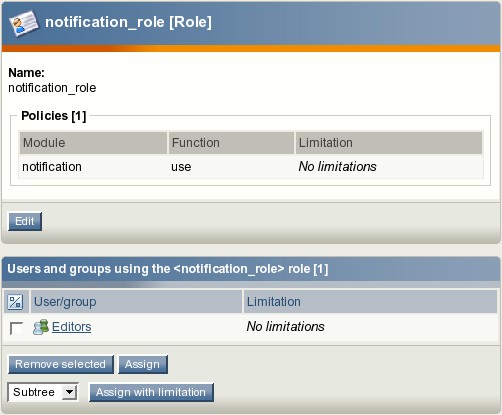
Task: Tick the Editors checkbox
Action: click(16, 328)
